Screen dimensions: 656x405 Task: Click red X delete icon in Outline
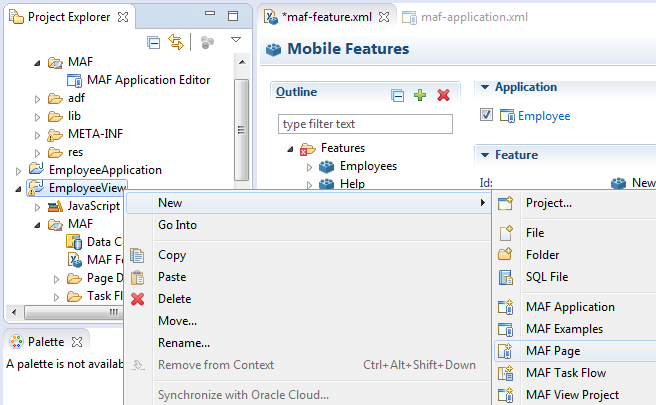point(443,95)
